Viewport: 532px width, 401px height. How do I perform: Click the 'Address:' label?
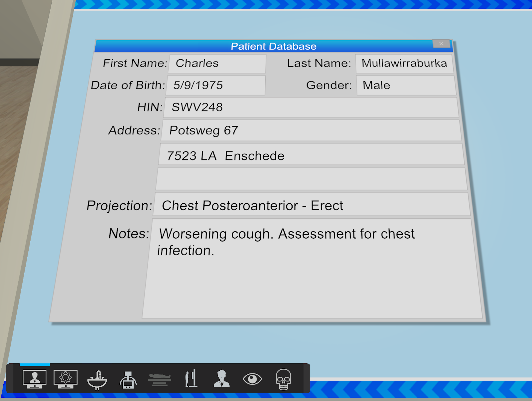pos(134,130)
